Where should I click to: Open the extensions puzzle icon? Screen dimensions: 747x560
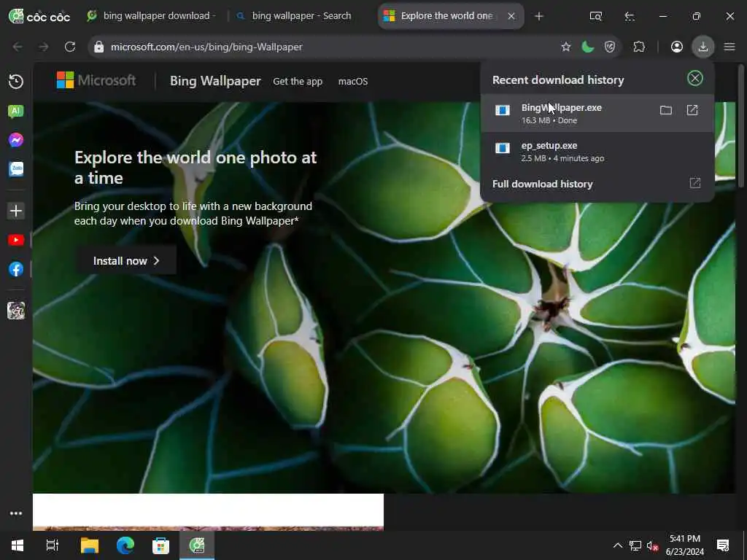tap(639, 47)
